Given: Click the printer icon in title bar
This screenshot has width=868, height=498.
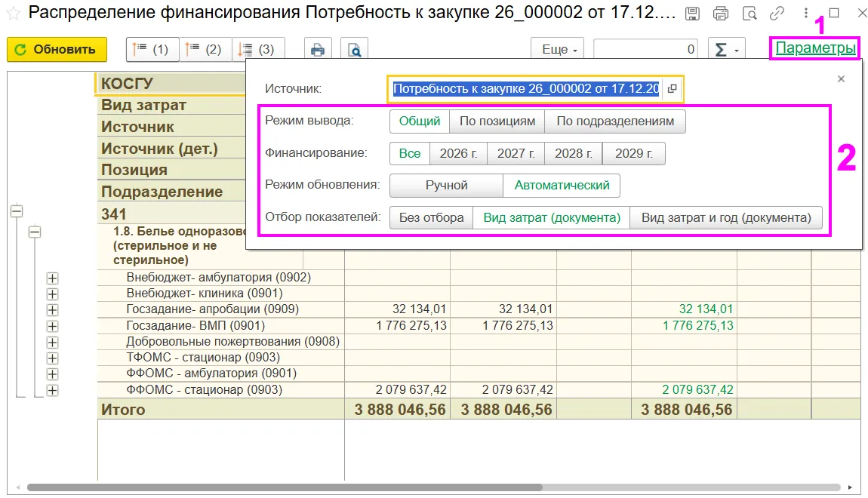Looking at the screenshot, I should pos(721,14).
